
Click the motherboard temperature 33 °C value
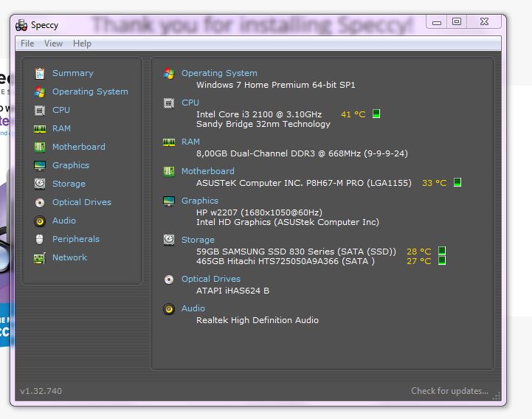click(434, 183)
